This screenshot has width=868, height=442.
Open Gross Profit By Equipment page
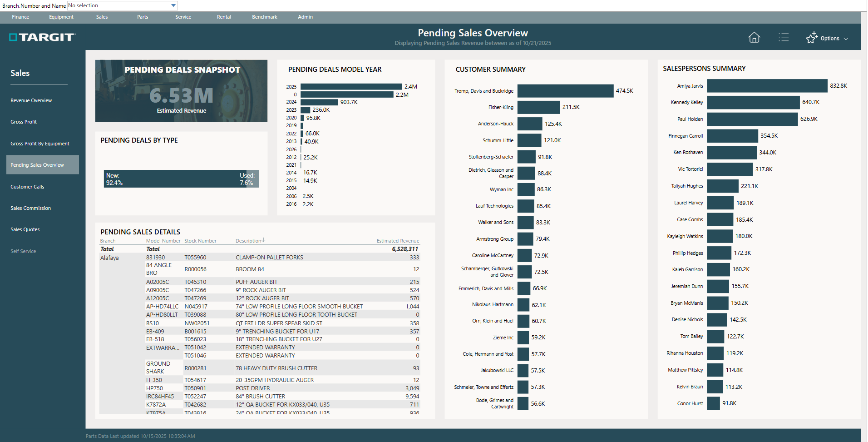[x=40, y=144]
